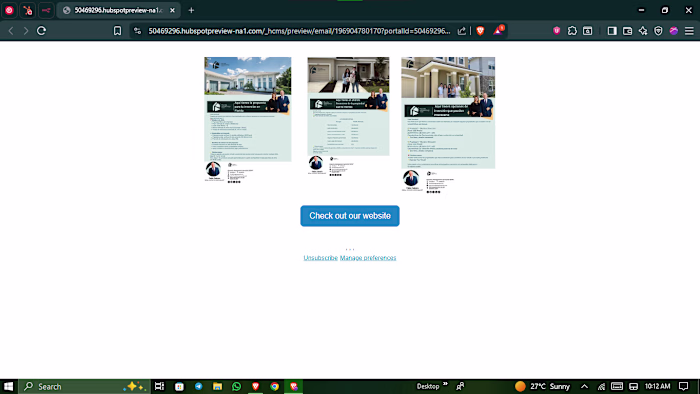Open a new tab with plus button

[192, 10]
